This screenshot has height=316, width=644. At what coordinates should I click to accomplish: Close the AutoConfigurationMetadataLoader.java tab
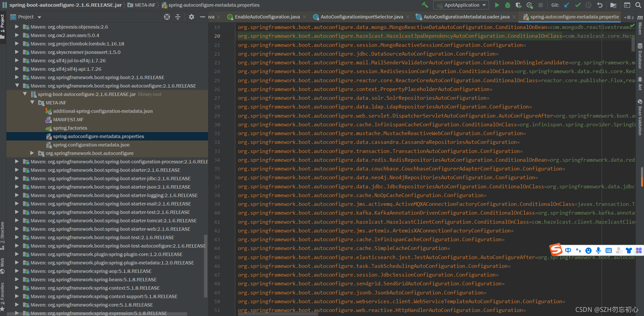[x=514, y=17]
